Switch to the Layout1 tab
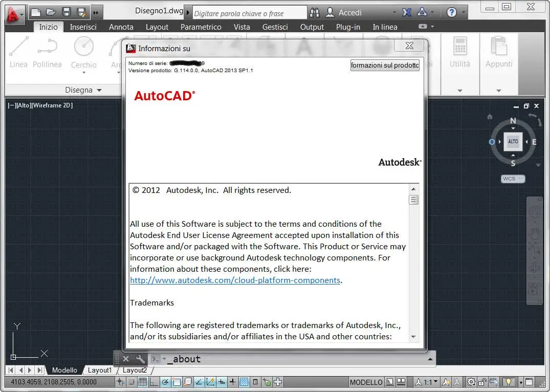 [100, 370]
